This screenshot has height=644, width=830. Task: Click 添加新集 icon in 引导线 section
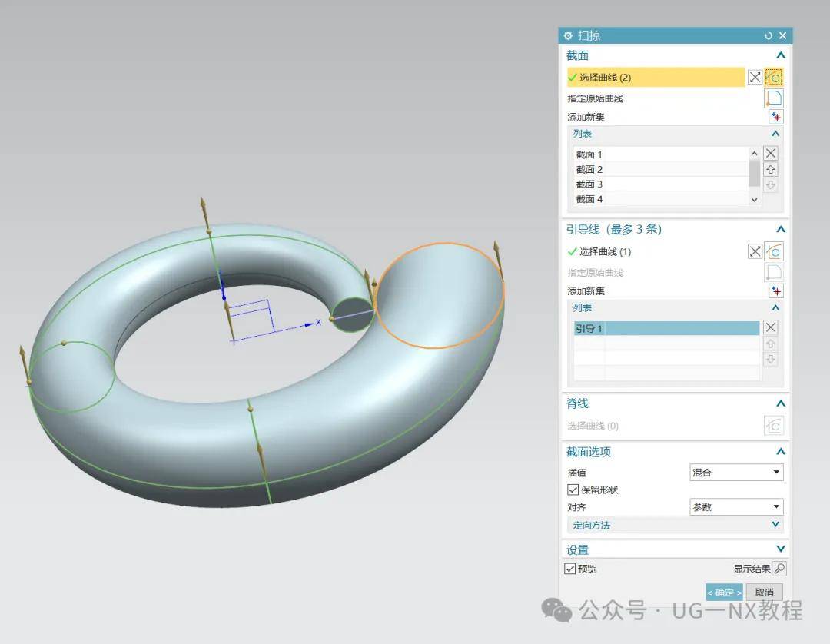775,291
